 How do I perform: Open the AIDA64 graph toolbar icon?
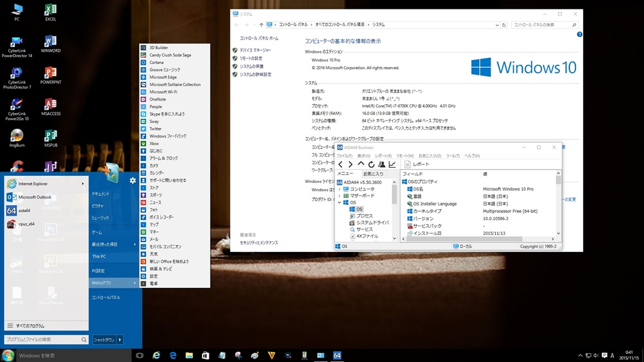392,165
